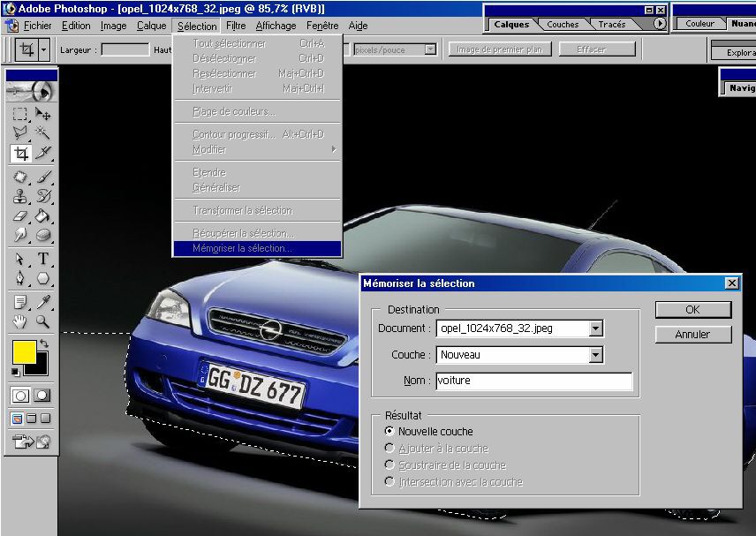Open the Edition menu
Screen dimensions: 756x536
click(x=76, y=26)
